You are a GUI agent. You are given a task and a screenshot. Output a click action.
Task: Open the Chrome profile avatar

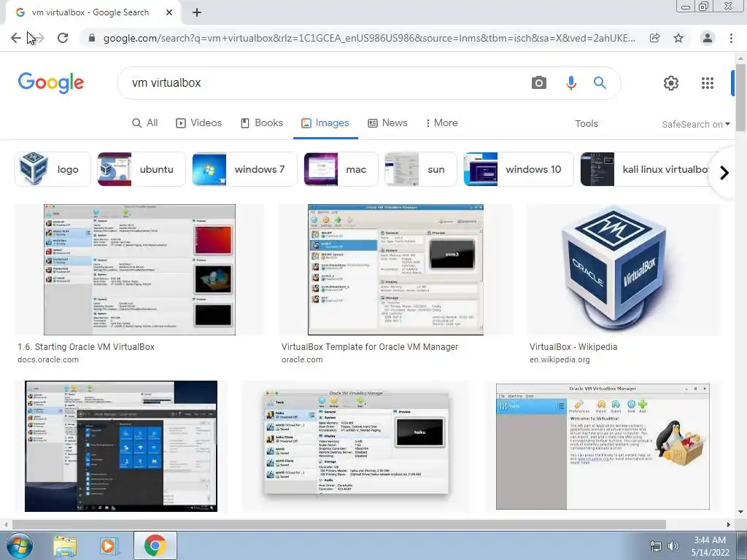708,38
